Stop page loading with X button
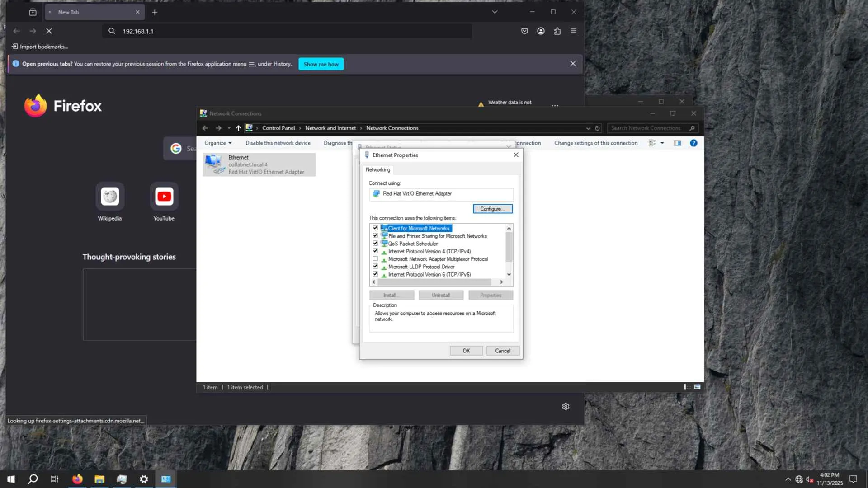Image resolution: width=868 pixels, height=488 pixels. (x=49, y=31)
